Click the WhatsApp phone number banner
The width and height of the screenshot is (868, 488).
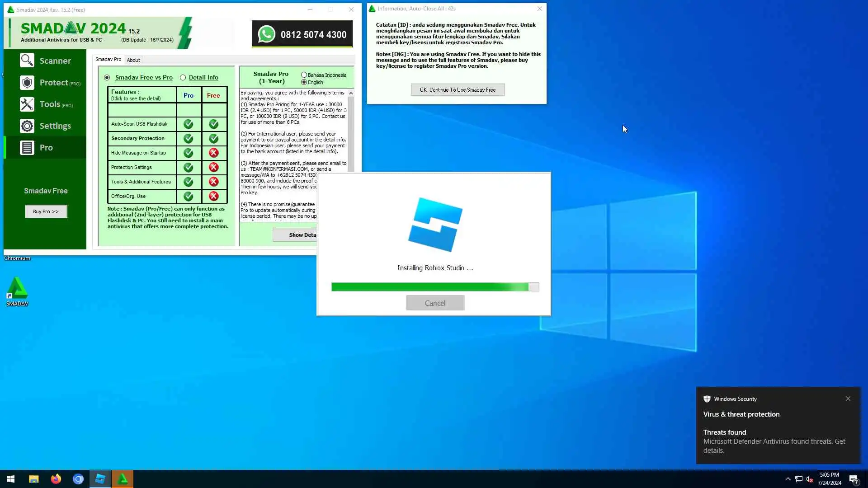[x=302, y=34]
